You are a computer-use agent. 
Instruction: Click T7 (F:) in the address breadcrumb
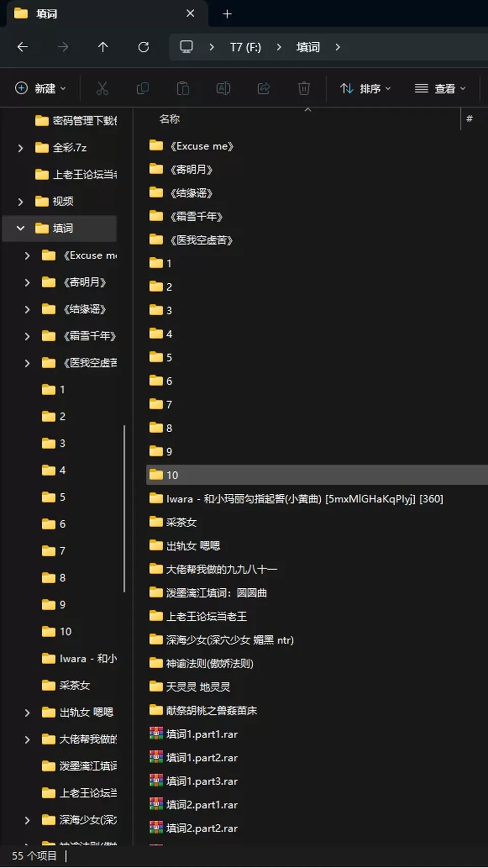click(246, 47)
